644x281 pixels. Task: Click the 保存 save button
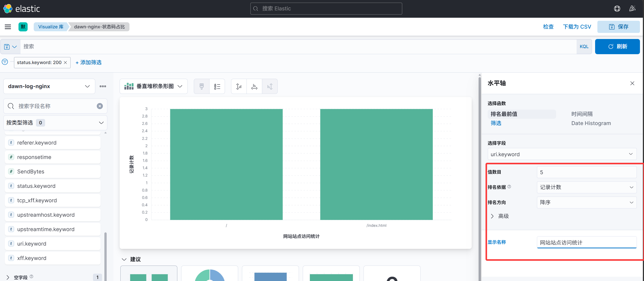[618, 27]
